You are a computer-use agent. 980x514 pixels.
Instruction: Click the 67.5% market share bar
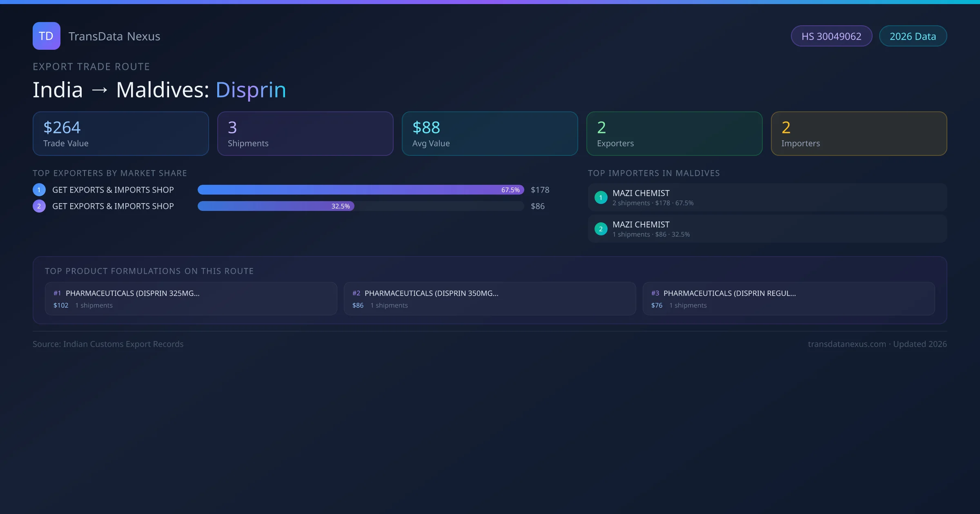[x=361, y=190]
